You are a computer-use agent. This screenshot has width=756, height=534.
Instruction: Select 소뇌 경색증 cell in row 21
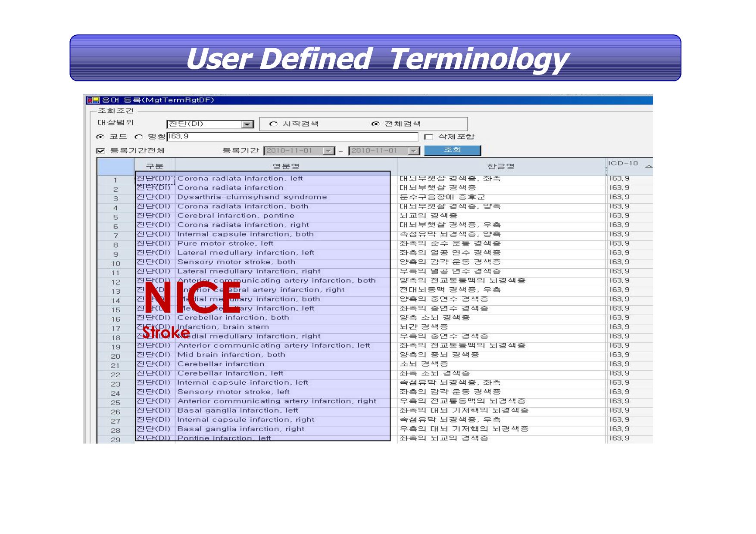pyautogui.click(x=501, y=364)
